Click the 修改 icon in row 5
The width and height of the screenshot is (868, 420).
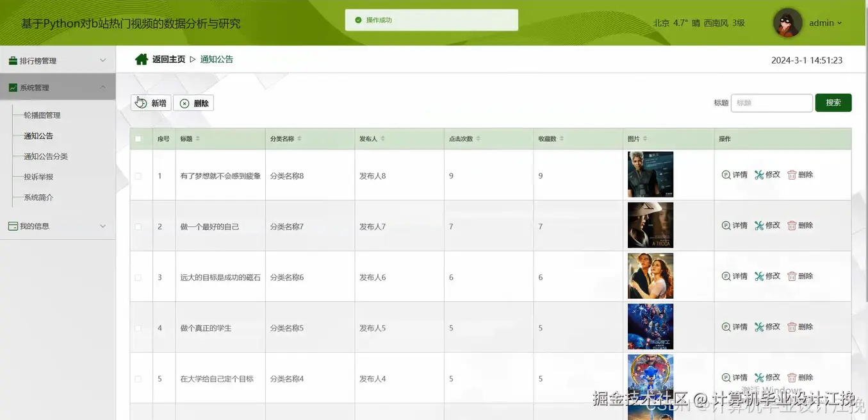[759, 378]
